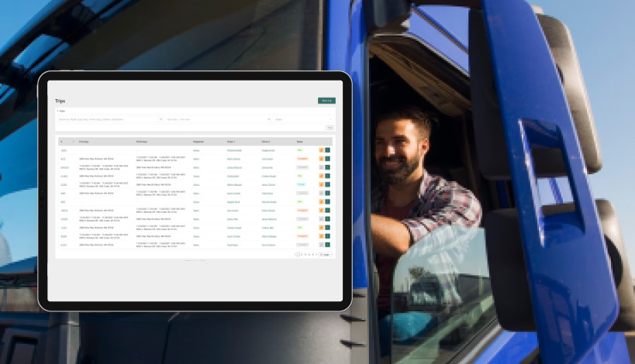
Task: Click the New trip button
Action: (x=326, y=101)
